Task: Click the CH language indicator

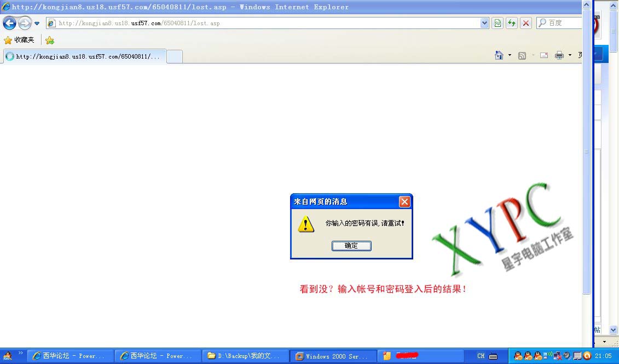Action: (x=481, y=356)
